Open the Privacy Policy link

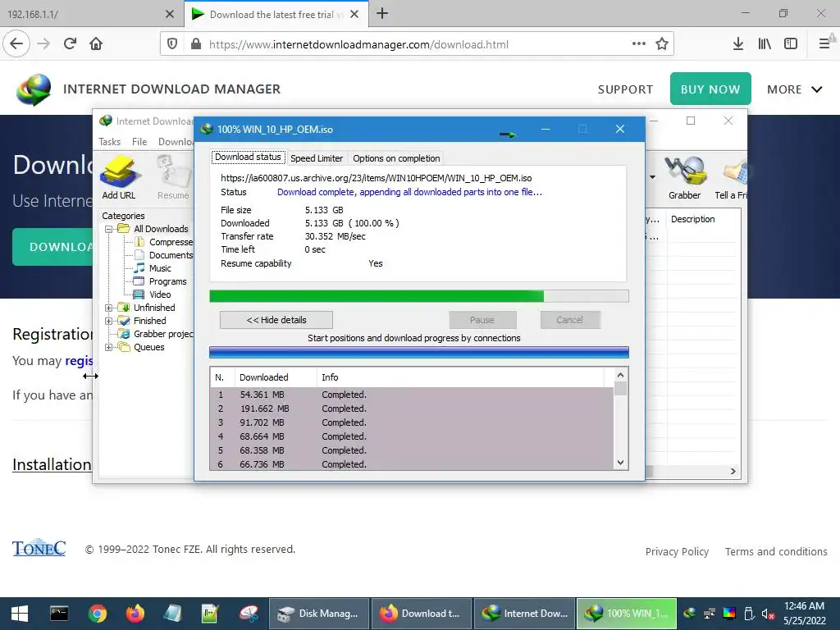tap(677, 552)
